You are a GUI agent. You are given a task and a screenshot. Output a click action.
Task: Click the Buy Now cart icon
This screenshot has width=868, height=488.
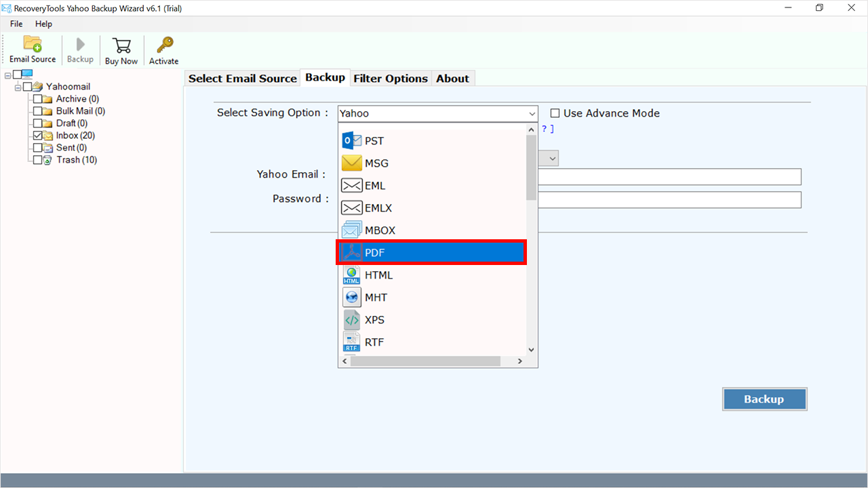pyautogui.click(x=121, y=45)
